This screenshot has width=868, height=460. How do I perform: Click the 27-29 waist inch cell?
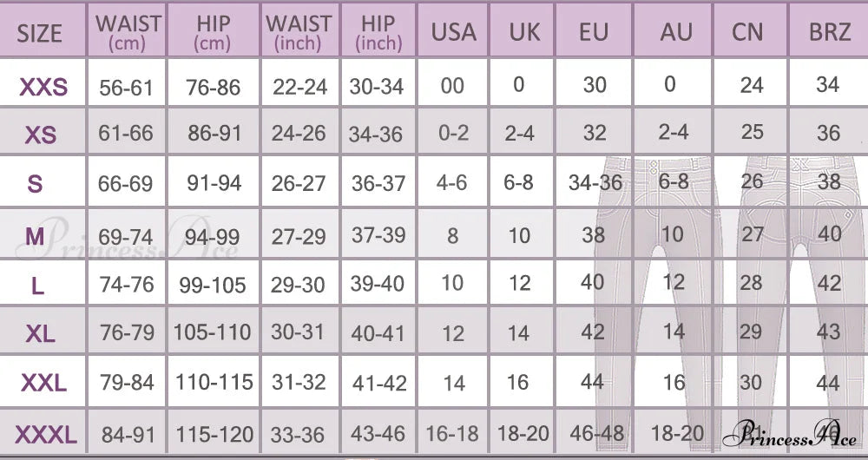tap(299, 235)
